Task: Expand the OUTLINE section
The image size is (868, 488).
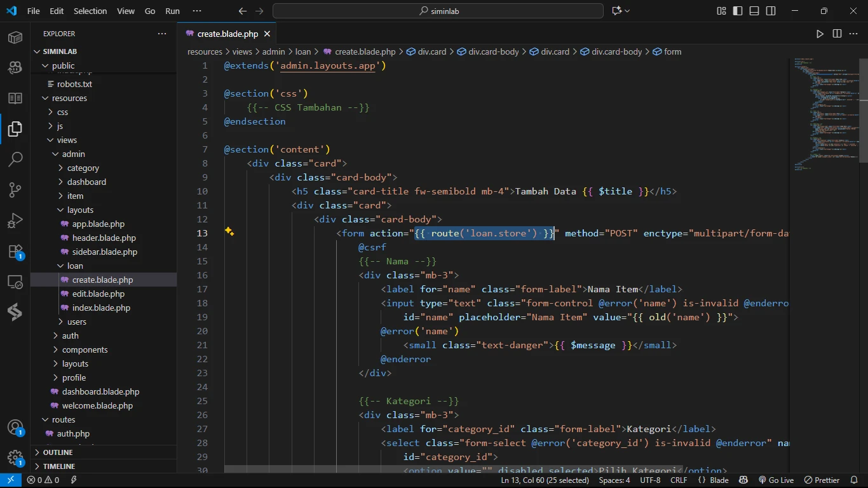Action: 58,452
